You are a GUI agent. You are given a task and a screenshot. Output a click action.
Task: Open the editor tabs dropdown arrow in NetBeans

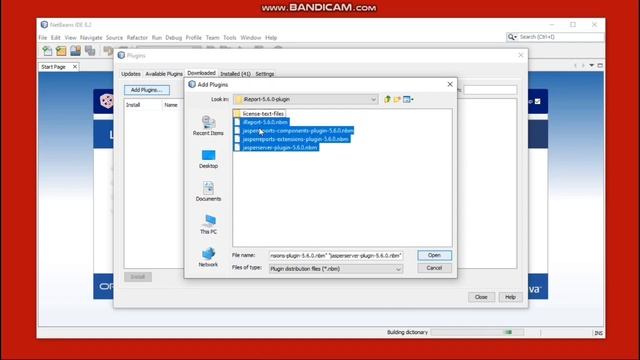pos(591,66)
